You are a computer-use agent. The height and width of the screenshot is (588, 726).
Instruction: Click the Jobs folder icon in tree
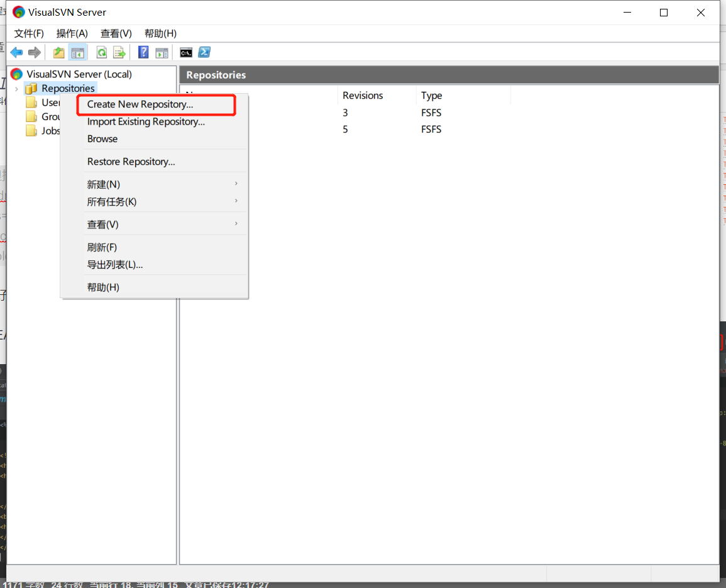(x=31, y=131)
